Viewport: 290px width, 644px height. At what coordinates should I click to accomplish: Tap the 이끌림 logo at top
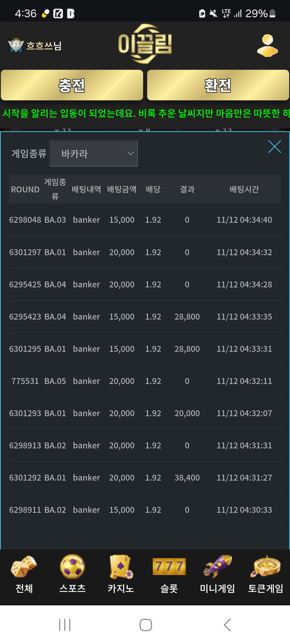pyautogui.click(x=145, y=44)
